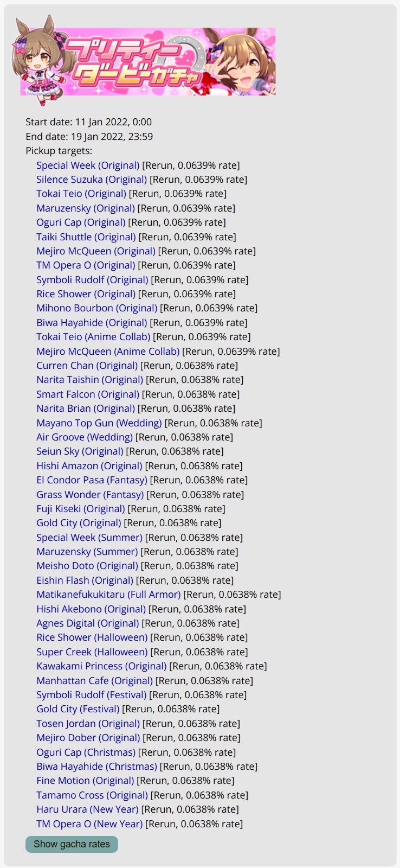The image size is (400, 868).
Task: Open Narita Brian (Original) link
Action: pos(86,409)
